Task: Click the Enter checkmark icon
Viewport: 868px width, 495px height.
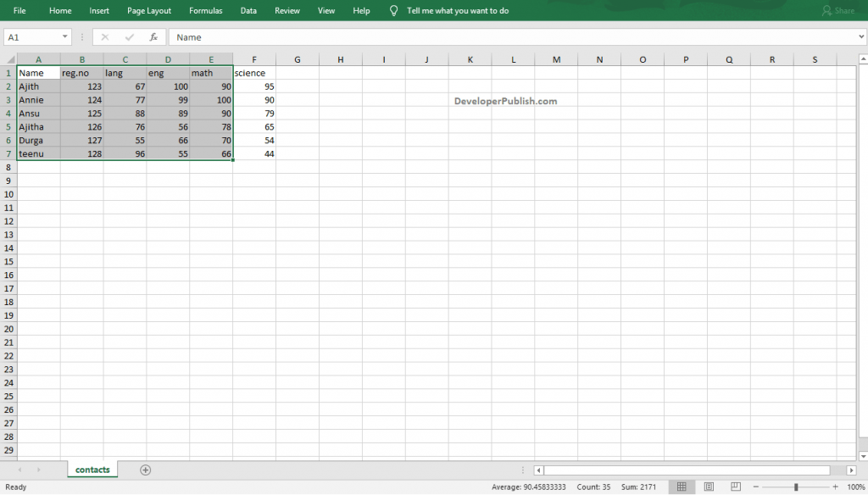Action: coord(129,37)
